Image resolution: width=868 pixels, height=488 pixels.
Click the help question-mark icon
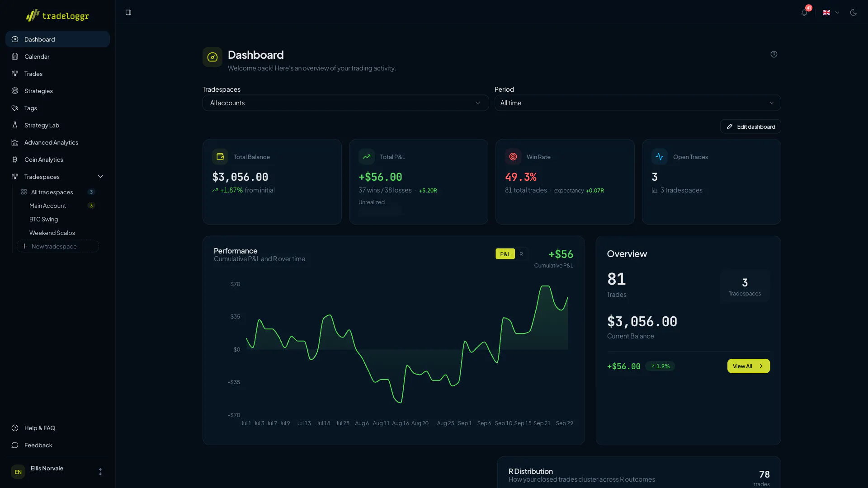pyautogui.click(x=774, y=54)
